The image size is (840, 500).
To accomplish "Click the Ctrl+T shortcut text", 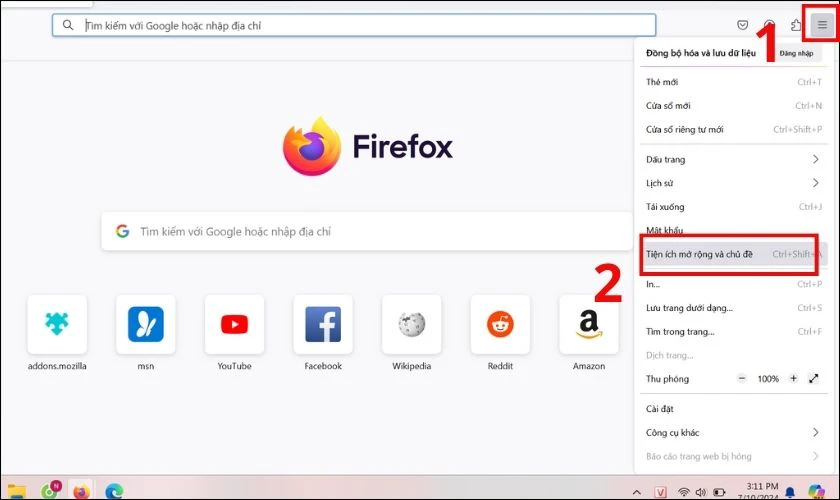I will (x=809, y=82).
